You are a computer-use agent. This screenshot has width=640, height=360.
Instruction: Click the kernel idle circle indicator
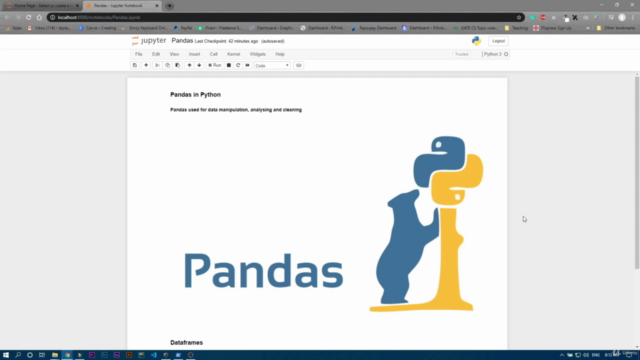point(506,54)
